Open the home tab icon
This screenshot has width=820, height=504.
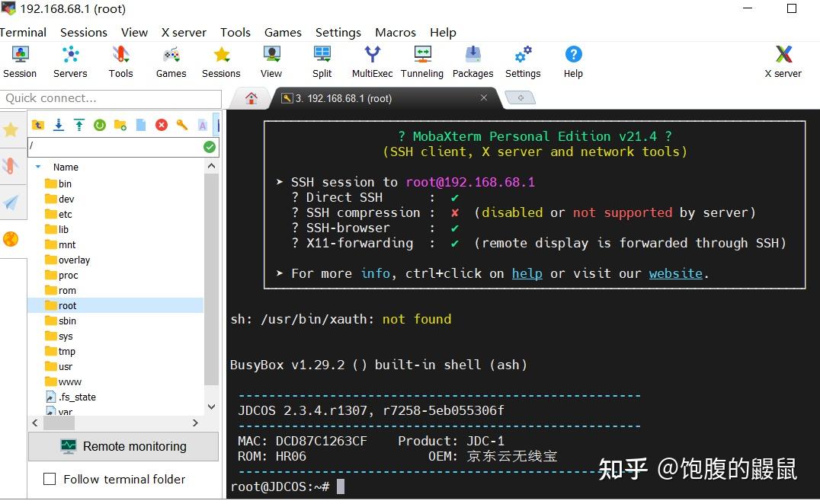251,98
